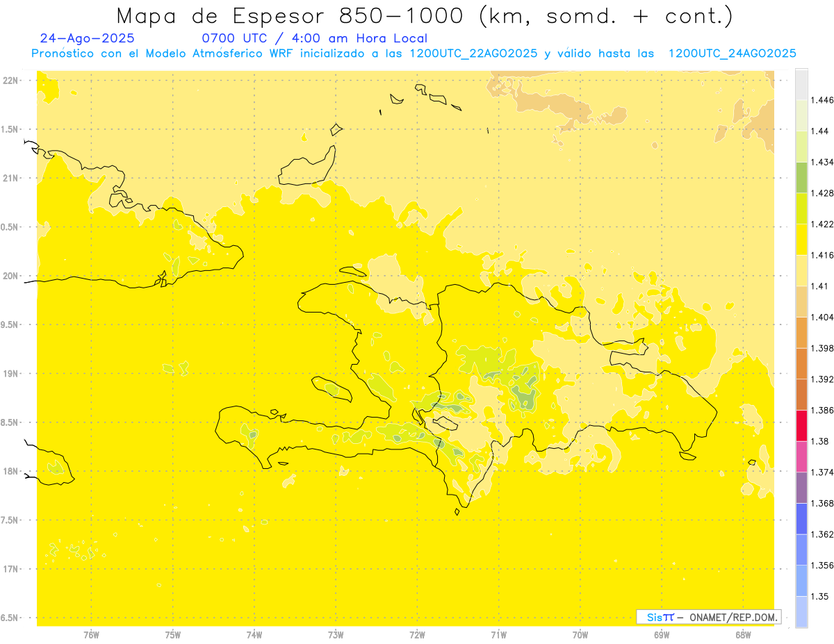Click the purple colorbar segment
The width and height of the screenshot is (834, 644).
pos(801,488)
